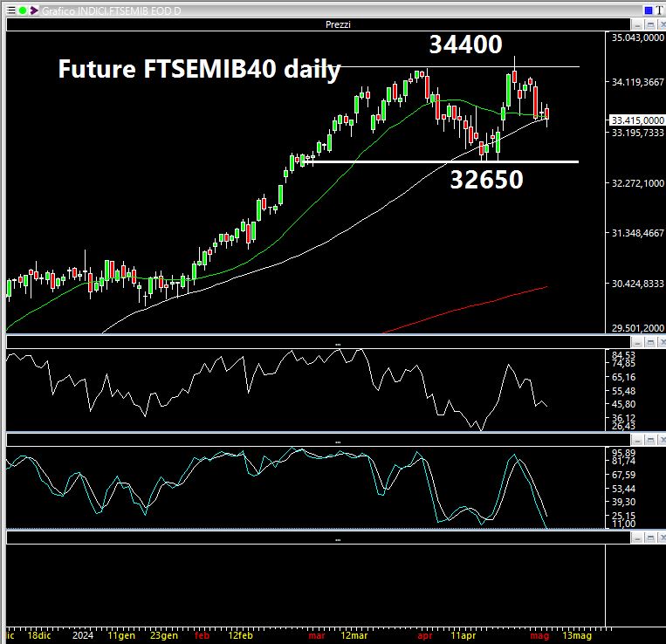The width and height of the screenshot is (666, 644).
Task: Select the T text tool icon
Action: click(659, 10)
